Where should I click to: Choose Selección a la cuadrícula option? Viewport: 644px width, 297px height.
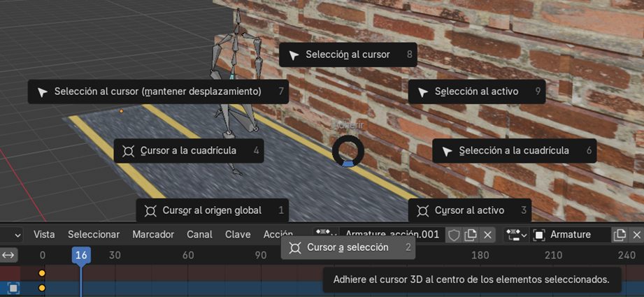(x=514, y=150)
